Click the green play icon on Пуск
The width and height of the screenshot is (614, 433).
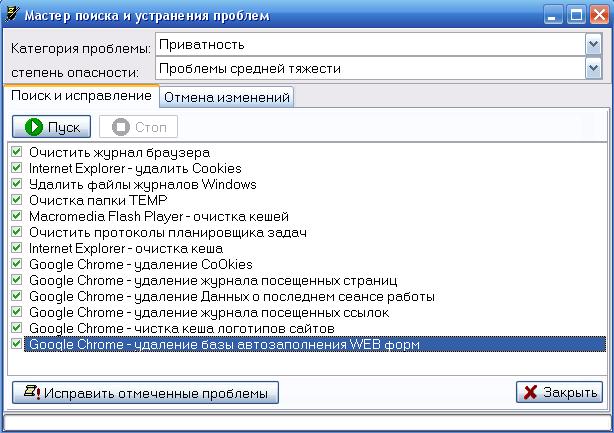tap(34, 127)
